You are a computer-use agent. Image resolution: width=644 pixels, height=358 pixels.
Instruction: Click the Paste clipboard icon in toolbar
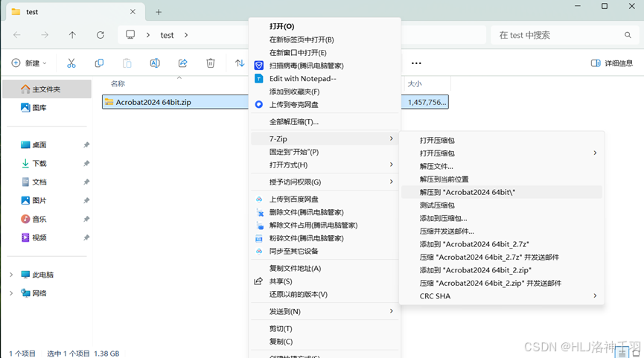pyautogui.click(x=127, y=63)
